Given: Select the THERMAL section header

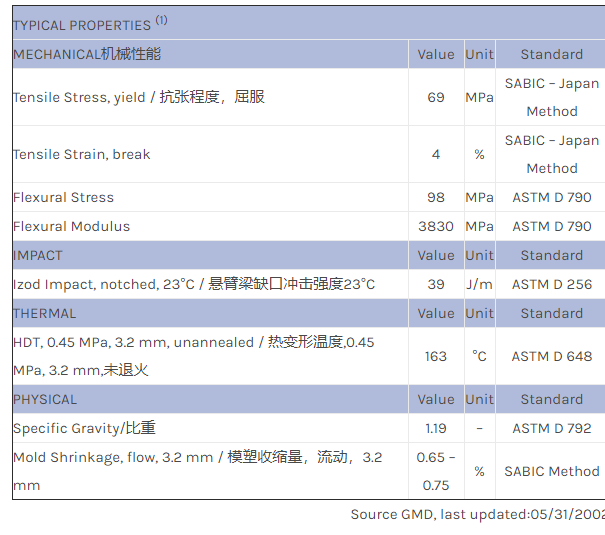Looking at the screenshot, I should point(44,313).
